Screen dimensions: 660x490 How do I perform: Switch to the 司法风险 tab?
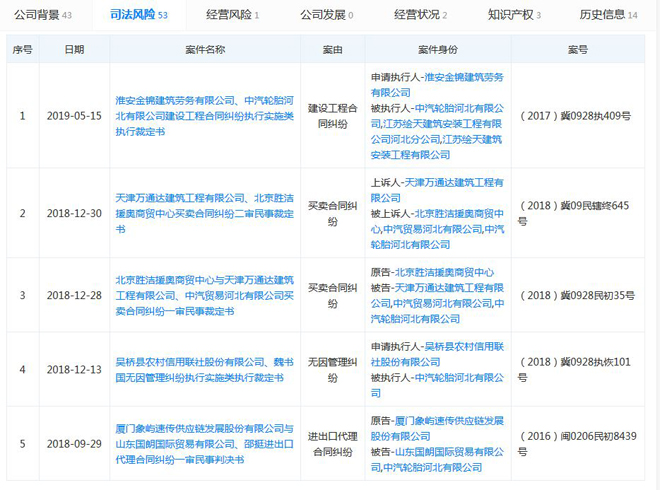point(138,15)
